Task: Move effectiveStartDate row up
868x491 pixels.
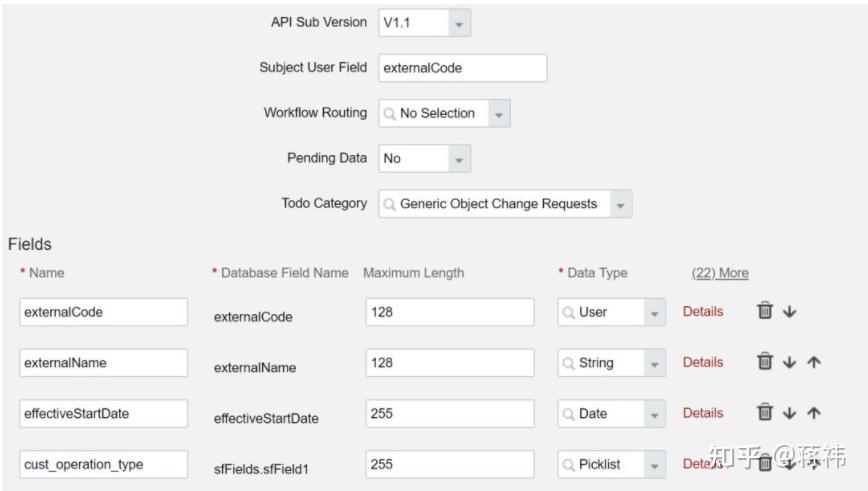Action: tap(813, 413)
